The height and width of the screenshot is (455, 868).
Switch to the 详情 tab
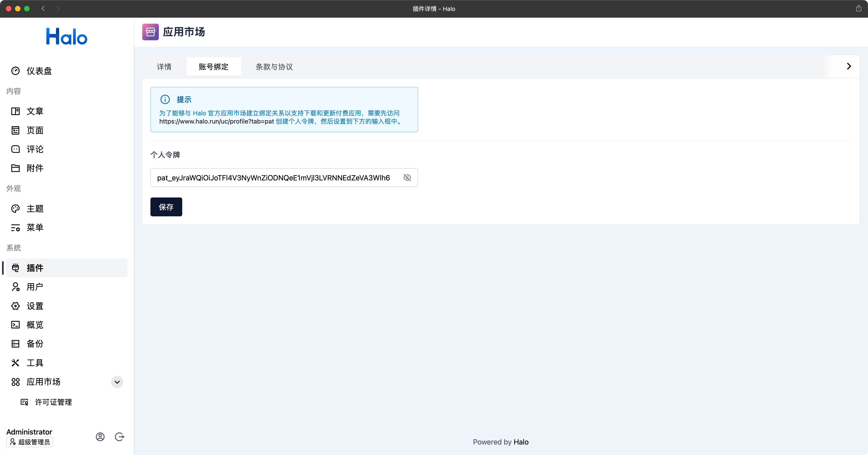point(164,67)
